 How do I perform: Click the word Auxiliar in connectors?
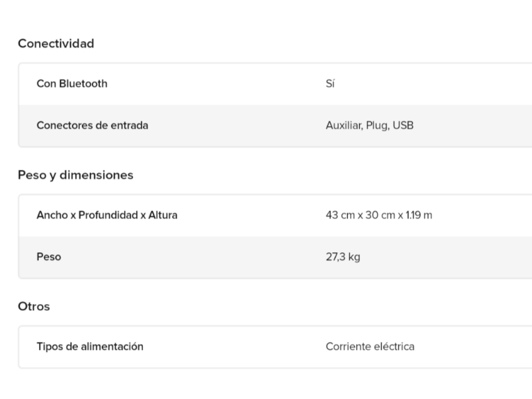click(344, 126)
